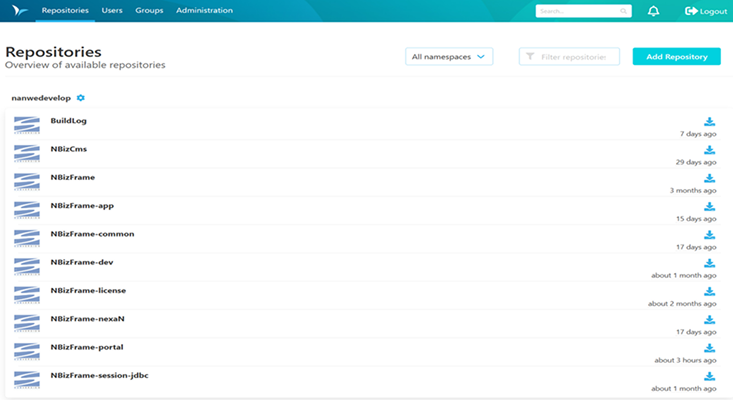Image resolution: width=733 pixels, height=400 pixels.
Task: Click the download icon for NBizFrame-session-jdbc
Action: 710,376
